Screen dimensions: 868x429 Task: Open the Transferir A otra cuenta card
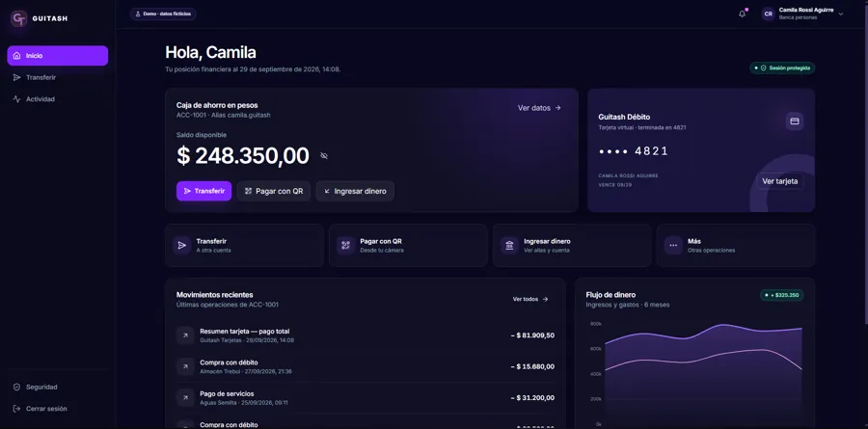(x=244, y=245)
